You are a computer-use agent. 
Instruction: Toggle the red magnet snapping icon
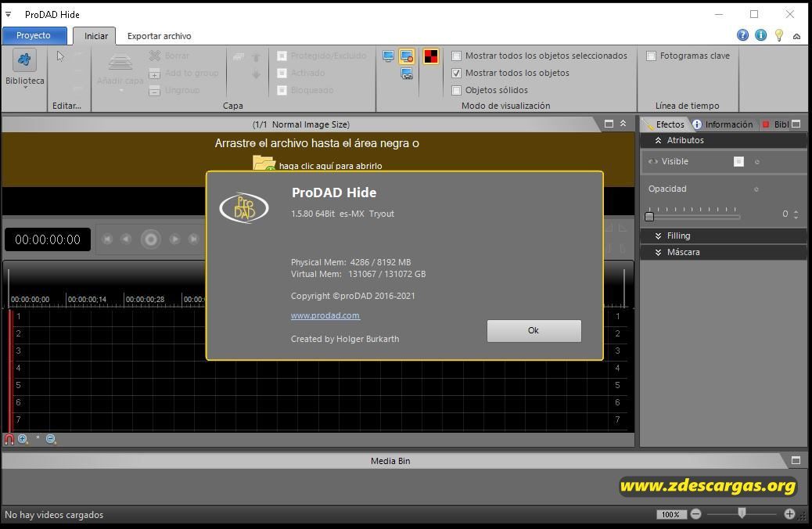(9, 439)
